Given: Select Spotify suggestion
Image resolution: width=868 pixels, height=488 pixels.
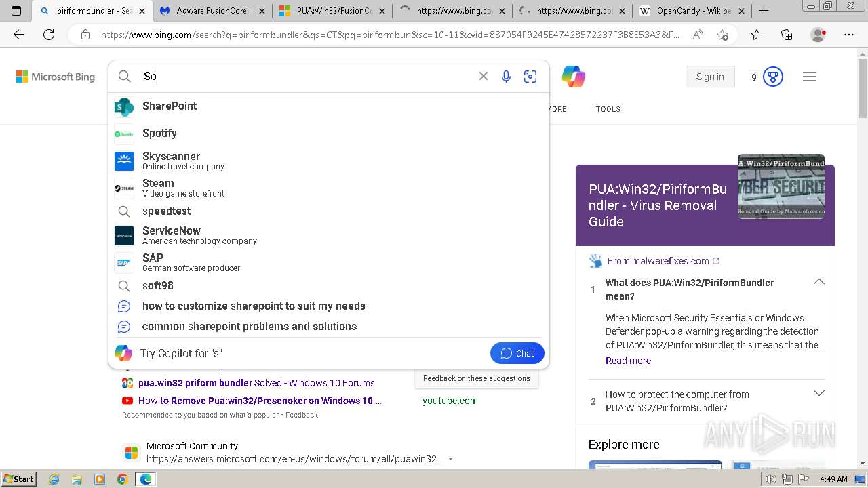Looking at the screenshot, I should coord(329,134).
